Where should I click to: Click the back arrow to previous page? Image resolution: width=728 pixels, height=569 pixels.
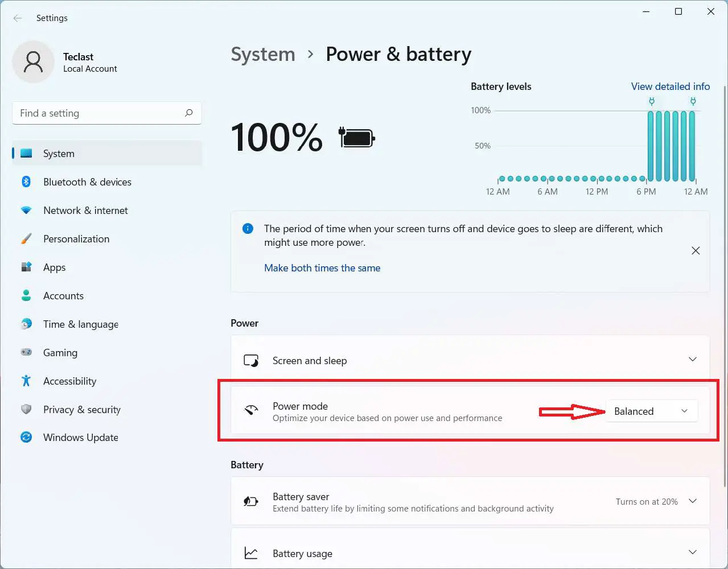(x=18, y=18)
